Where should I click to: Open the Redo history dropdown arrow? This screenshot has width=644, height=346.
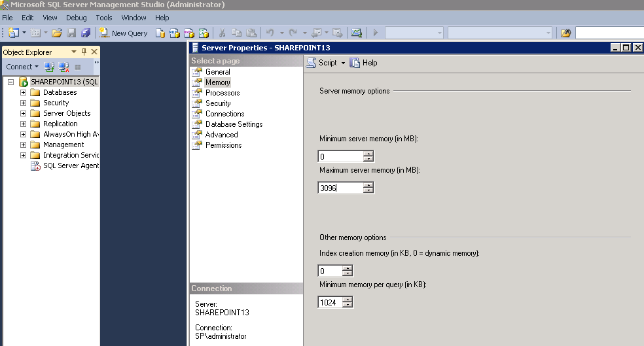304,33
